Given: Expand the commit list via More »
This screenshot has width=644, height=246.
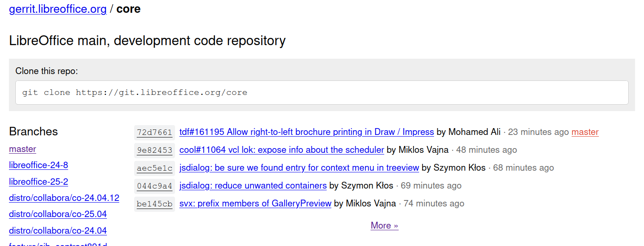Looking at the screenshot, I should pyautogui.click(x=384, y=226).
